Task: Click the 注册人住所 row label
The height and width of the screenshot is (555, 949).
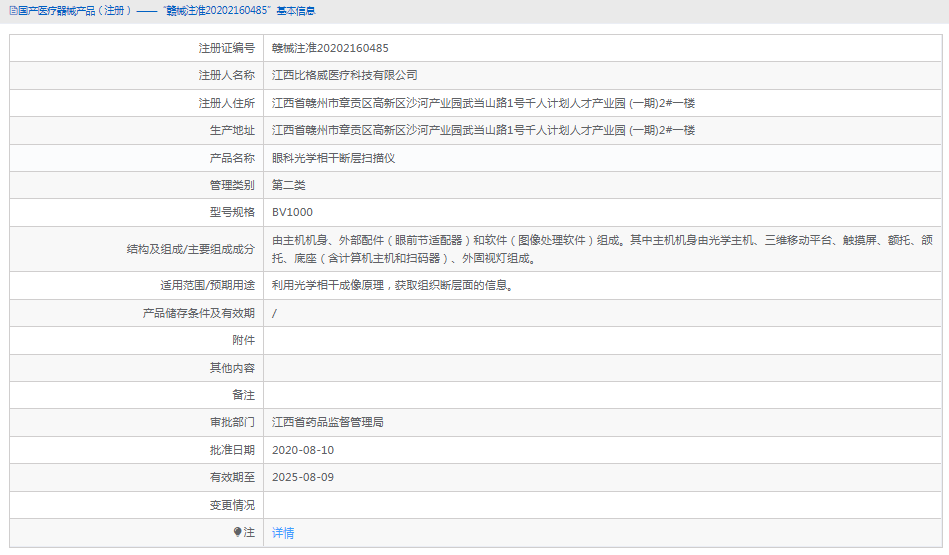Action: pyautogui.click(x=226, y=103)
